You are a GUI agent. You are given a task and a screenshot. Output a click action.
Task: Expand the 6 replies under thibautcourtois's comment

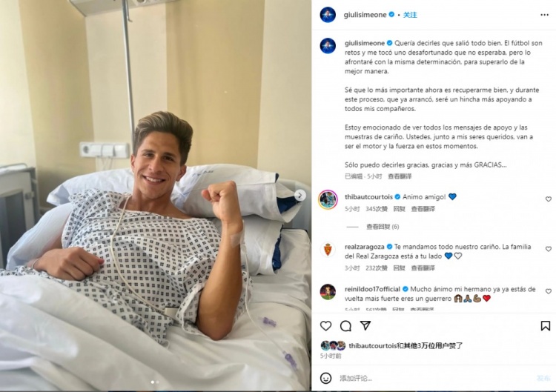[x=383, y=227]
